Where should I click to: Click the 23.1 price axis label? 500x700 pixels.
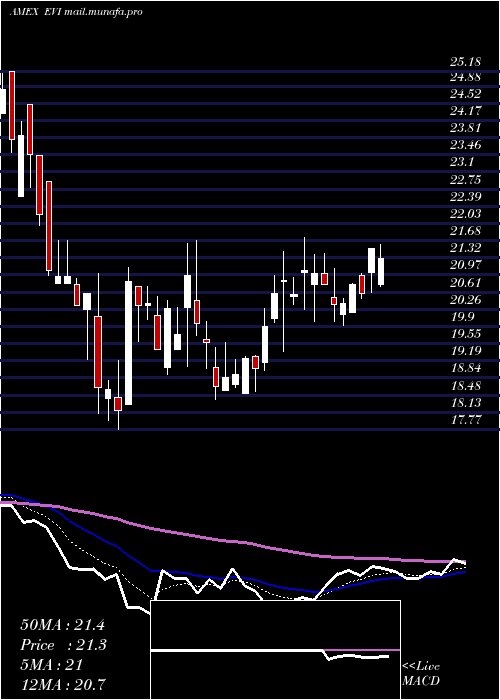coord(462,162)
